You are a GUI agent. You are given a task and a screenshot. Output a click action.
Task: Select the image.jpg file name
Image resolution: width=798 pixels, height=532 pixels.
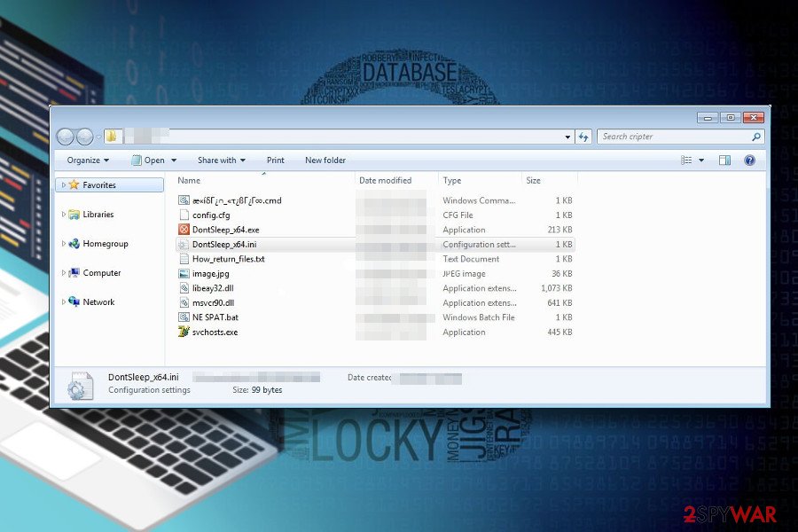pos(211,274)
